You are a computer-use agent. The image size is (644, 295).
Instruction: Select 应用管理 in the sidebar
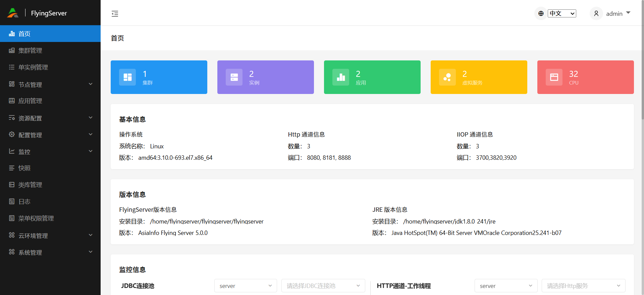(x=30, y=101)
